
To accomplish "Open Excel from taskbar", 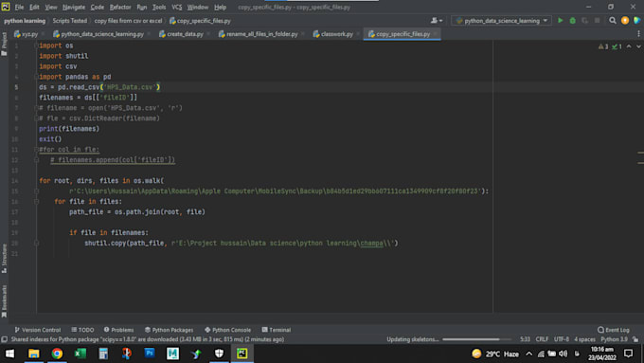I will (x=80, y=354).
